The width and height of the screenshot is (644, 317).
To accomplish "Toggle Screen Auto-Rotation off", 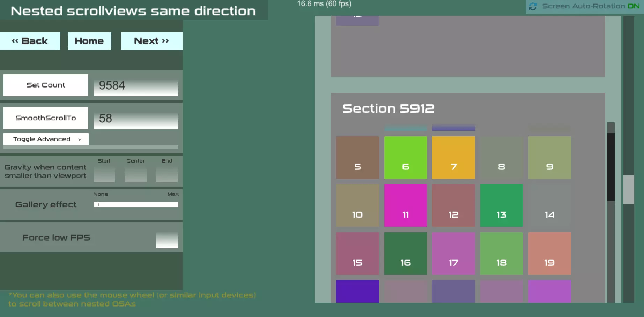I will [633, 6].
